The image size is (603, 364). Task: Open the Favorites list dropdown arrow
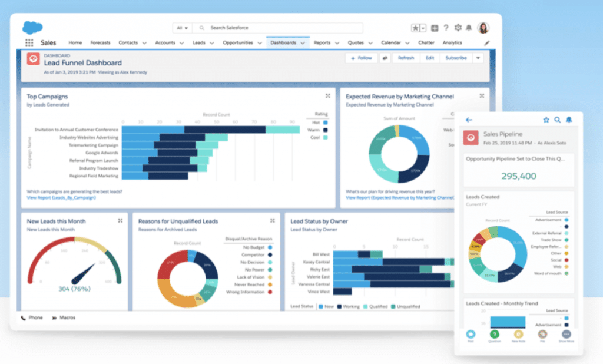pos(423,28)
